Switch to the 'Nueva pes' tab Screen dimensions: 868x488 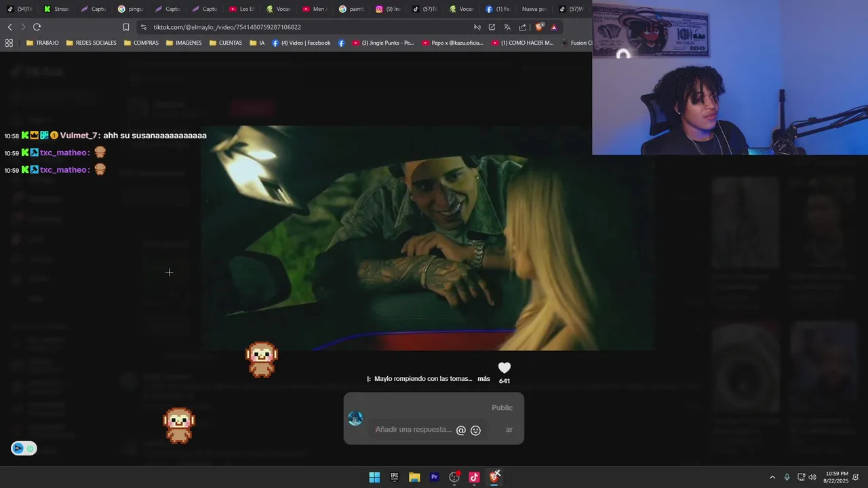coord(535,9)
